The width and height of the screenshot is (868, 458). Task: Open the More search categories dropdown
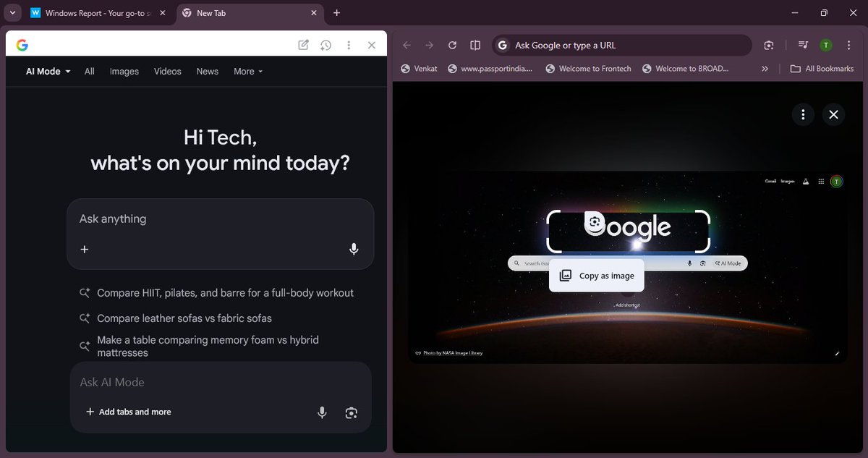247,71
